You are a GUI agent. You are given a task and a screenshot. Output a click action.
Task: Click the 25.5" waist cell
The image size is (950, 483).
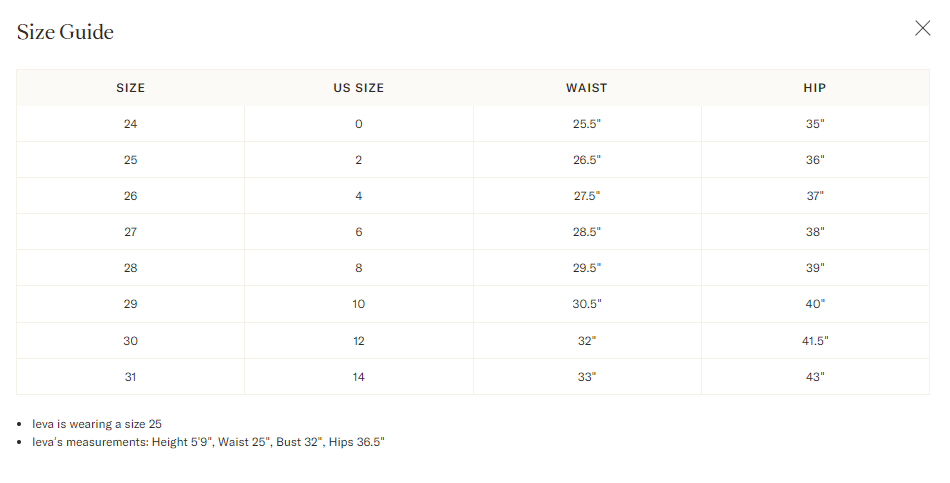pyautogui.click(x=586, y=124)
